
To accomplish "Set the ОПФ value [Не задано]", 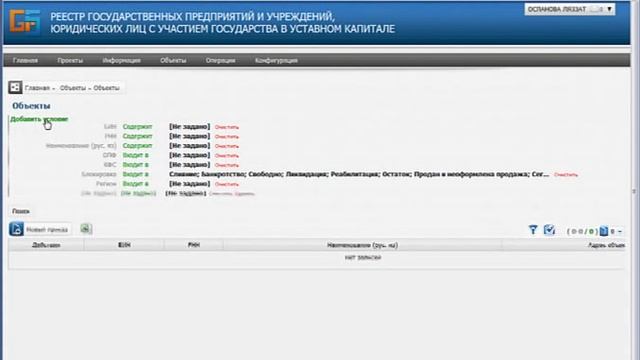I will click(x=189, y=155).
